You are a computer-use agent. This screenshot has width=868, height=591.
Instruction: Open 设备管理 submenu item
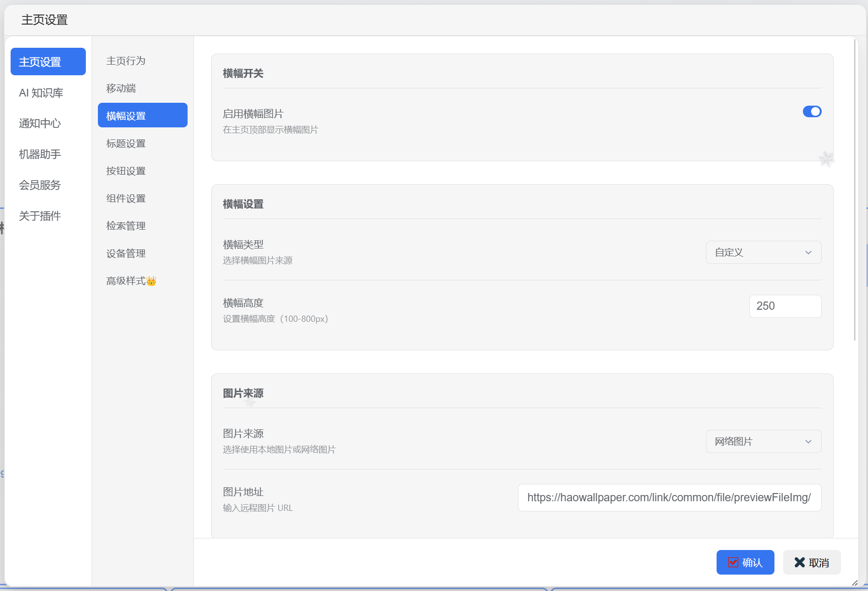click(x=143, y=253)
